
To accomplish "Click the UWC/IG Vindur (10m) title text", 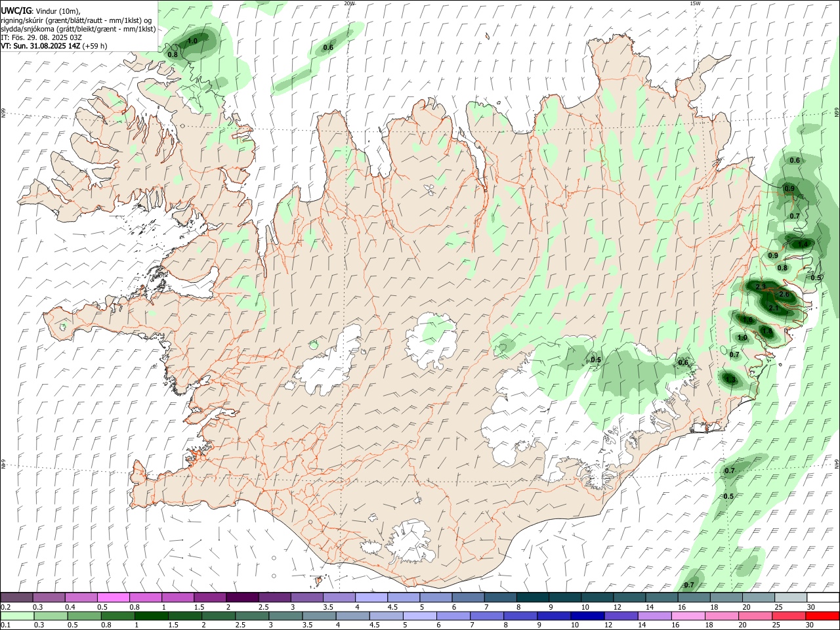I will [41, 11].
